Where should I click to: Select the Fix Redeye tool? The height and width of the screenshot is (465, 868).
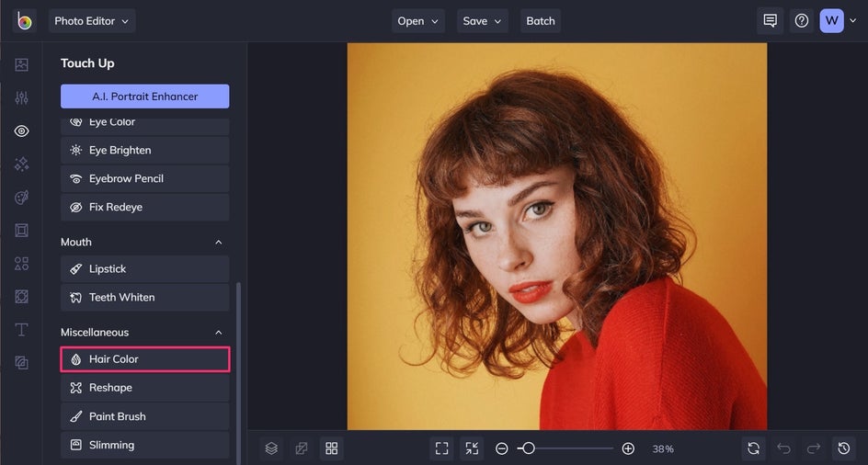click(145, 207)
